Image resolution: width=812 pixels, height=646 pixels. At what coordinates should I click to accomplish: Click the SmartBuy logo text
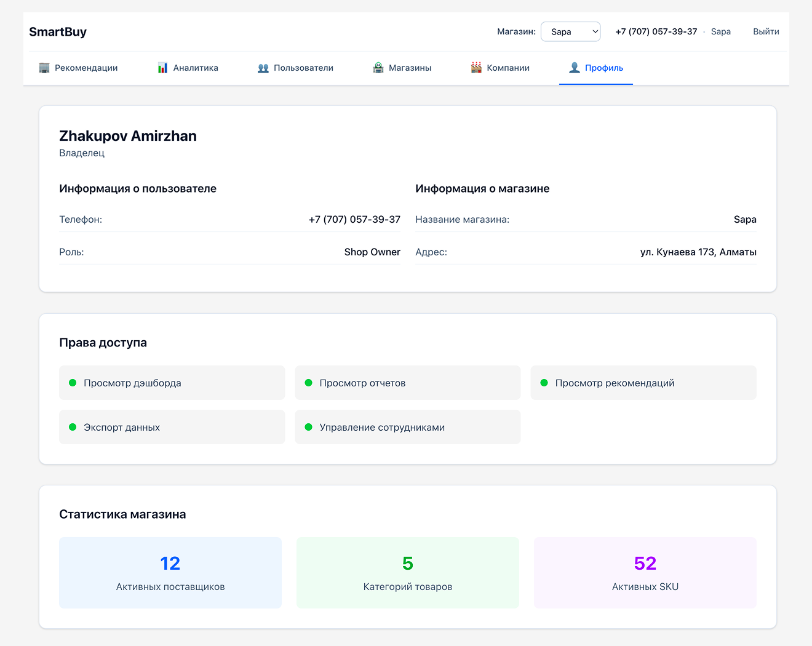tap(58, 32)
